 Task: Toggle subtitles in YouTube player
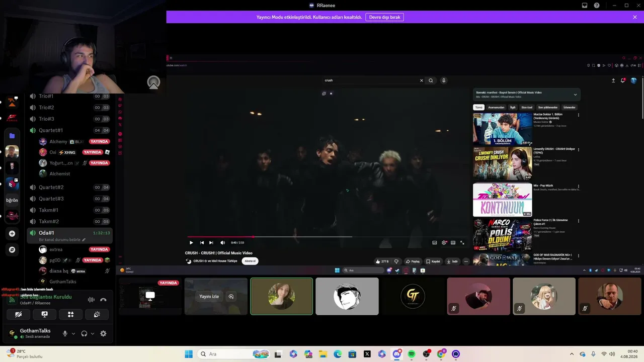(435, 242)
